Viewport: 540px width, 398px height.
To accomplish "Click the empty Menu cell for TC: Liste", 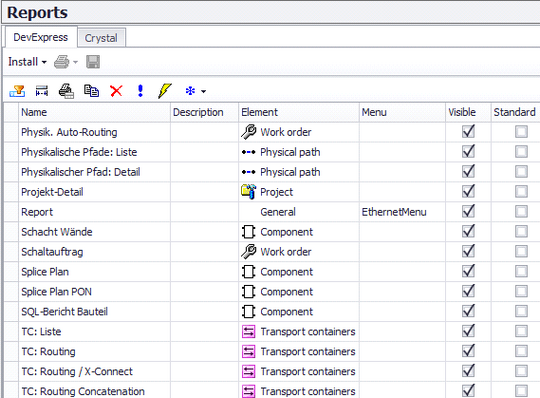I will (x=402, y=332).
